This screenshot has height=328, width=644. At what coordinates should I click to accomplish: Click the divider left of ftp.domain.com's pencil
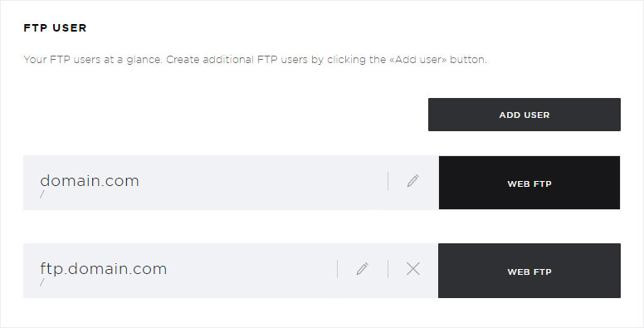[337, 269]
